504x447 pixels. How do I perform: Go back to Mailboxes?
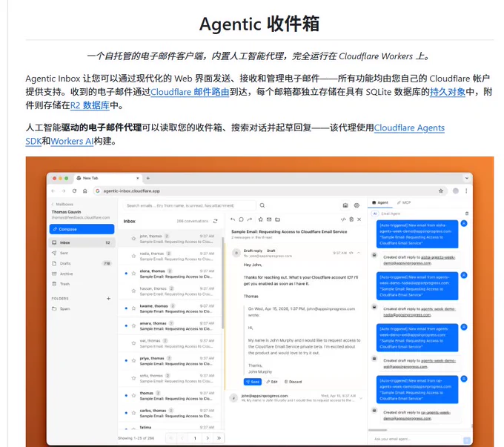[62, 204]
